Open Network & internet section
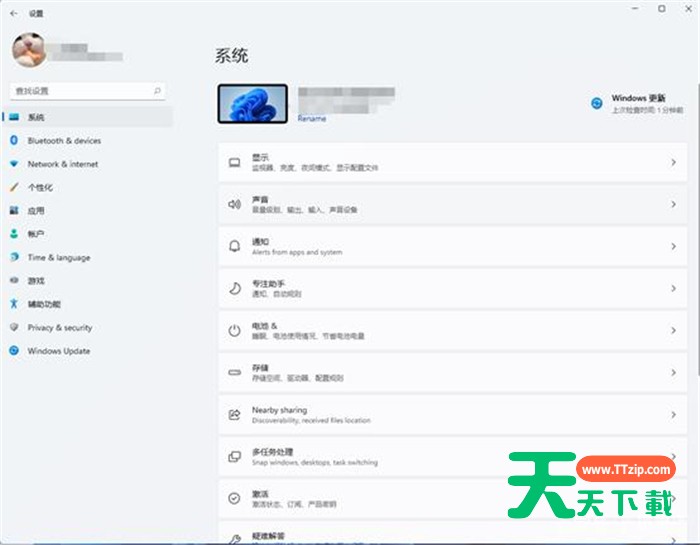This screenshot has height=545, width=700. click(x=88, y=164)
